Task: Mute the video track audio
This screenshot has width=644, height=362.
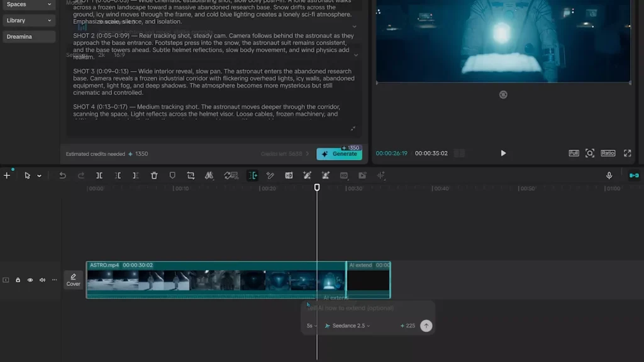Action: 42,280
